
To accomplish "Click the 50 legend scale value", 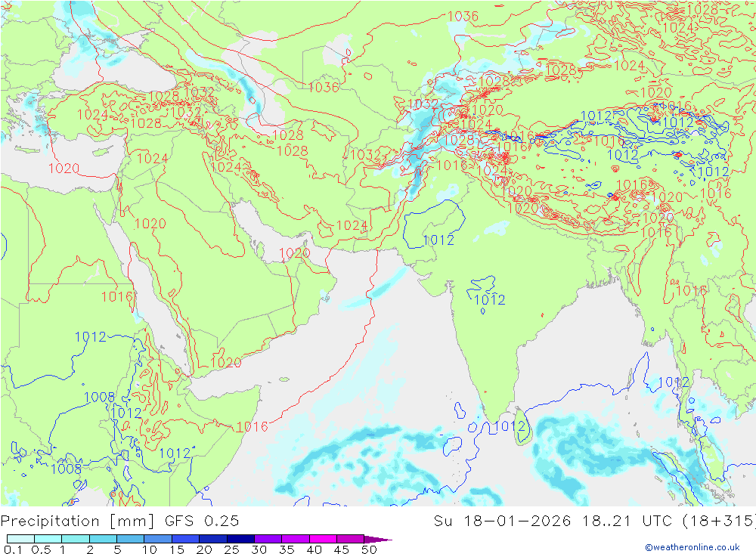I will pyautogui.click(x=369, y=549).
